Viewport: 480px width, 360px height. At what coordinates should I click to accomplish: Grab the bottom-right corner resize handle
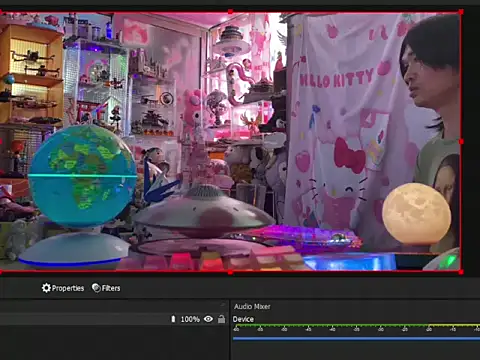461,272
